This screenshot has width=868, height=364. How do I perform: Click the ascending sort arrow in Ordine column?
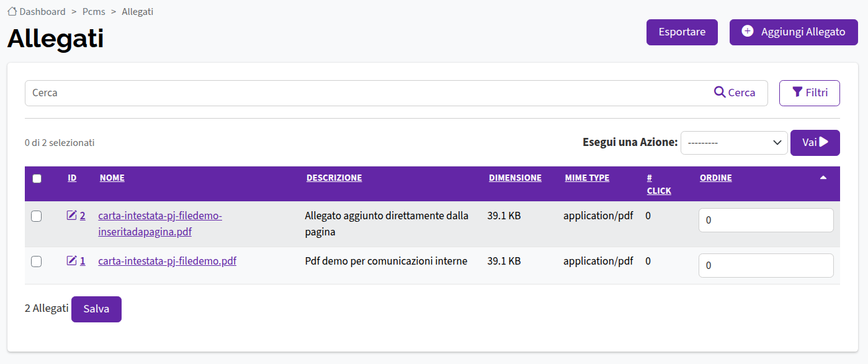pyautogui.click(x=823, y=178)
